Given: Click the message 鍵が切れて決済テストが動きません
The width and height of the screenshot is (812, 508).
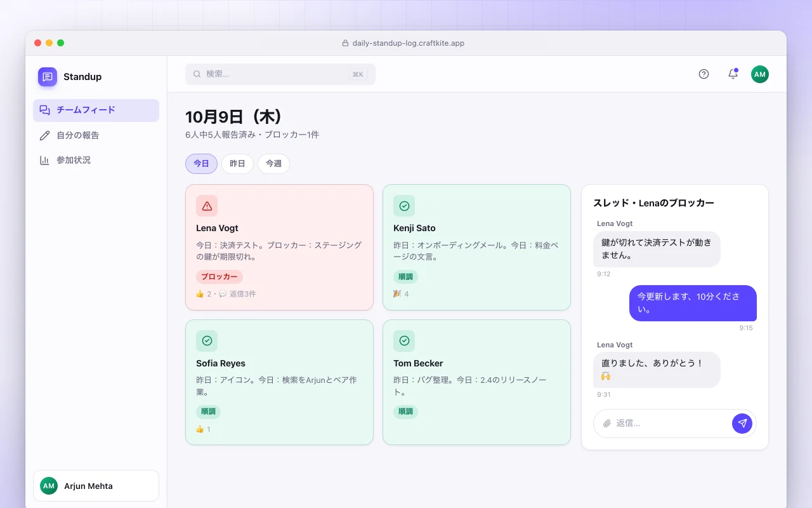Looking at the screenshot, I should point(657,249).
